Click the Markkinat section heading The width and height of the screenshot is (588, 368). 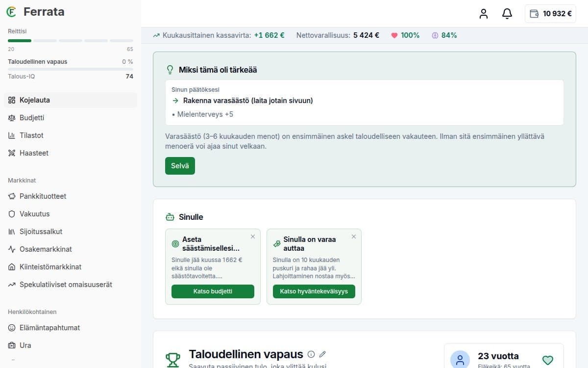[22, 181]
